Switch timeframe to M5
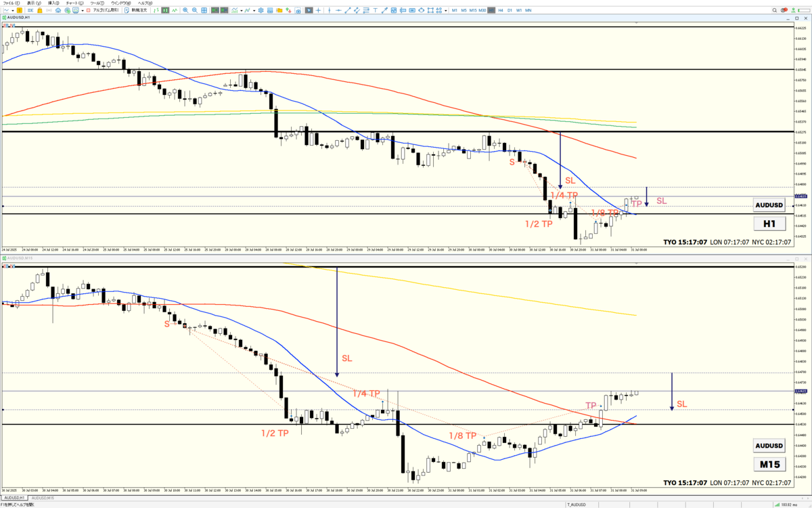Screen dimensions: 812x508 tap(464, 11)
